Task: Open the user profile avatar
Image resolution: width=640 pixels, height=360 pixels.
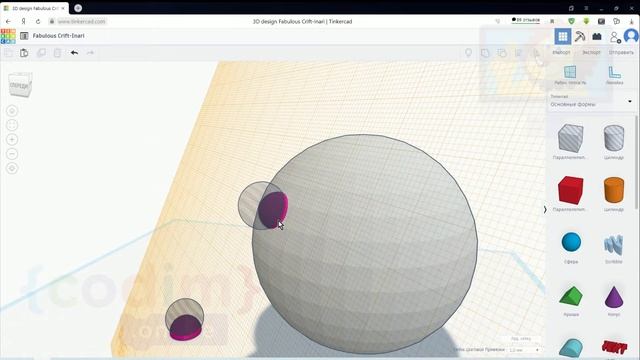Action: click(631, 36)
